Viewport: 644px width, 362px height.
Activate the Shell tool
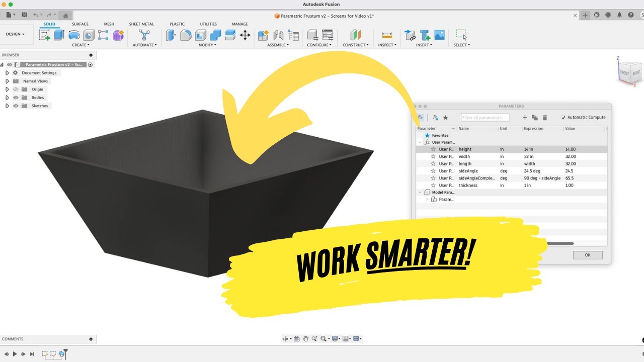point(201,35)
